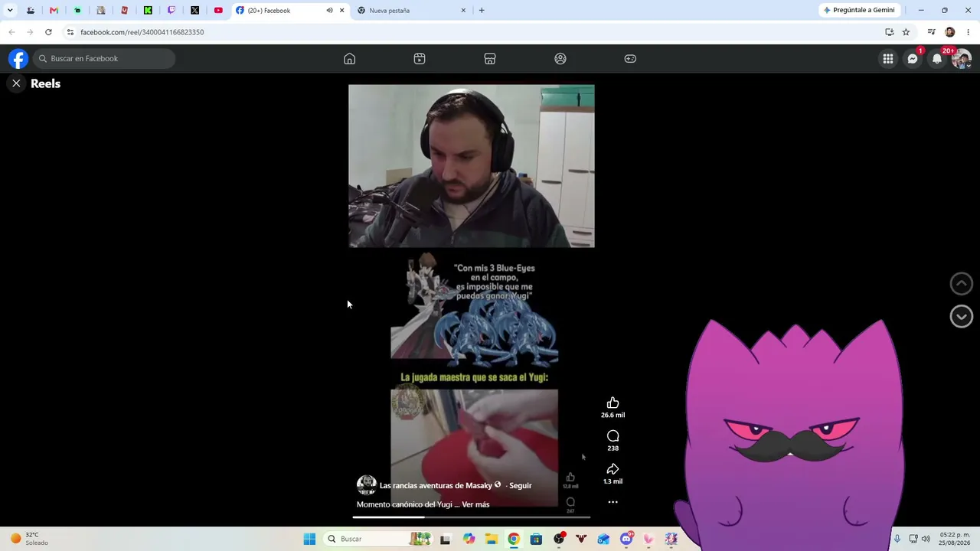Open system volume control in tray
This screenshot has height=551, width=980.
tap(926, 539)
